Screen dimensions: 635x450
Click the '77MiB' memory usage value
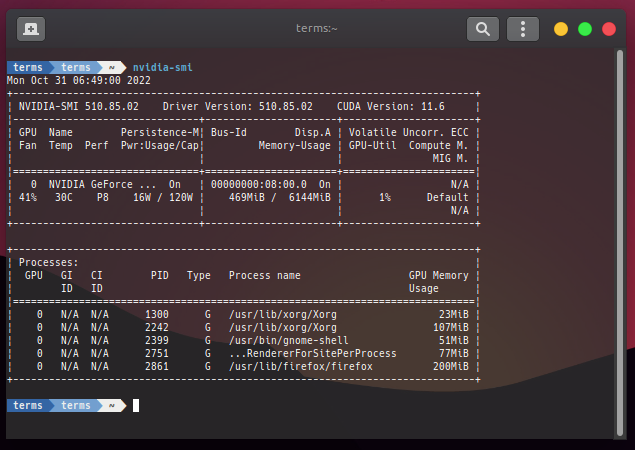click(454, 353)
